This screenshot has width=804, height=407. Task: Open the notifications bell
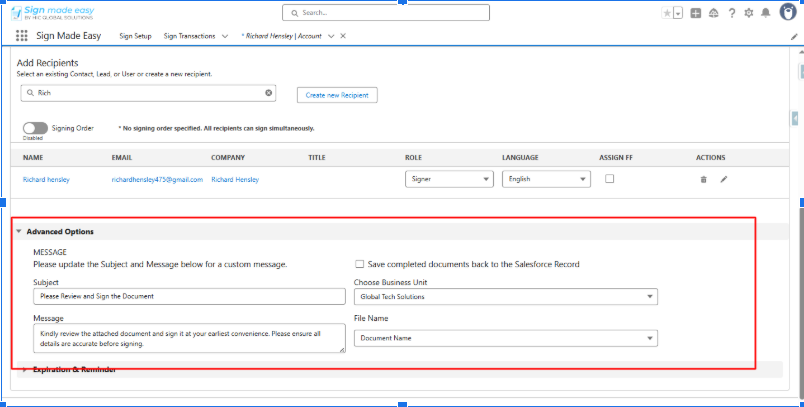766,13
